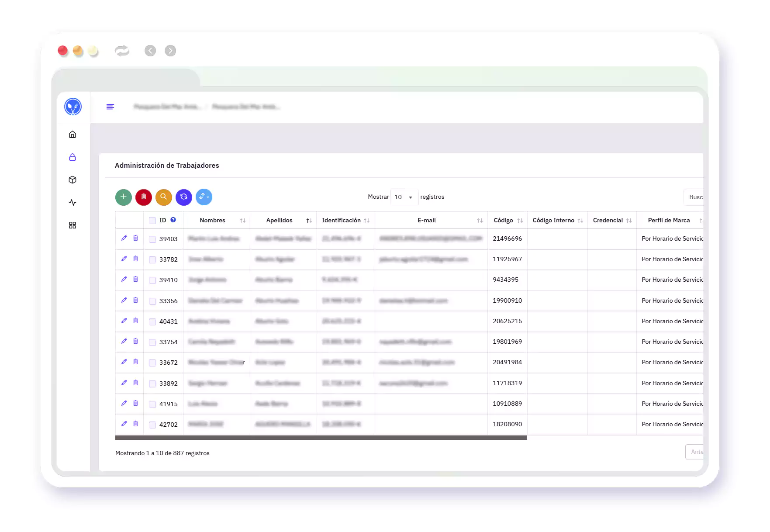Delete worker 33754 with trash icon
The height and width of the screenshot is (532, 770).
click(x=135, y=341)
